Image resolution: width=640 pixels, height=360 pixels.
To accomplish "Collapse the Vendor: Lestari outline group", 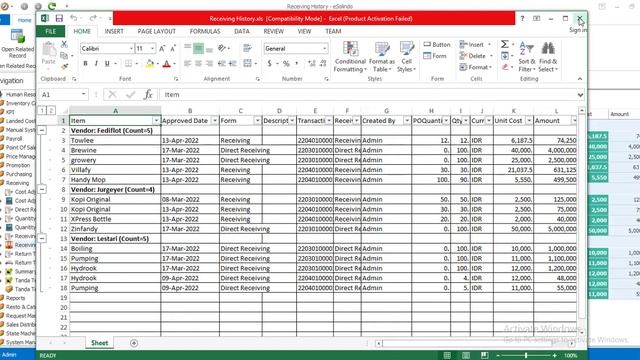I will [42, 238].
